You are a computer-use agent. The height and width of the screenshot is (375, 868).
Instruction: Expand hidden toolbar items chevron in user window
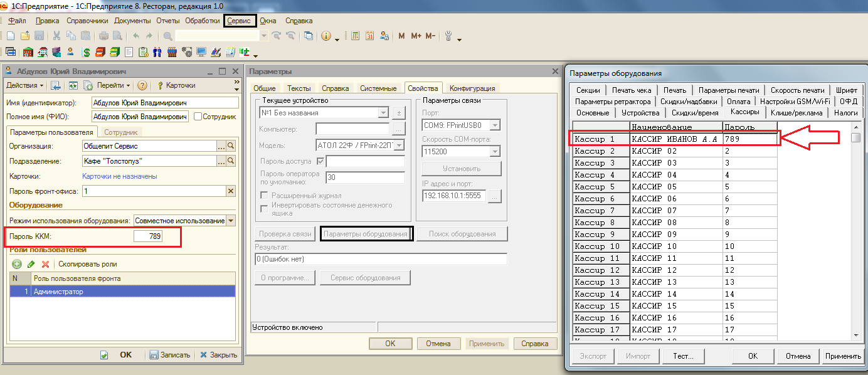point(236,82)
